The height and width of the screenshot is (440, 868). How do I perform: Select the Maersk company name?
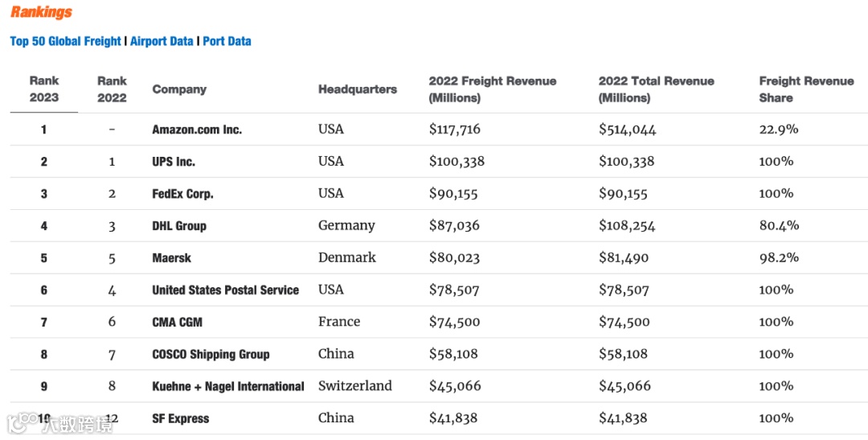171,258
